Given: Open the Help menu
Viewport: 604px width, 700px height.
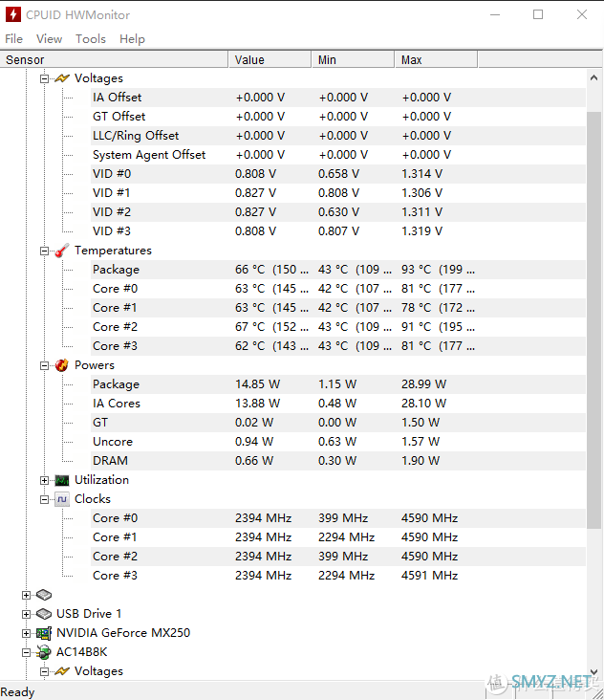Looking at the screenshot, I should tap(132, 39).
